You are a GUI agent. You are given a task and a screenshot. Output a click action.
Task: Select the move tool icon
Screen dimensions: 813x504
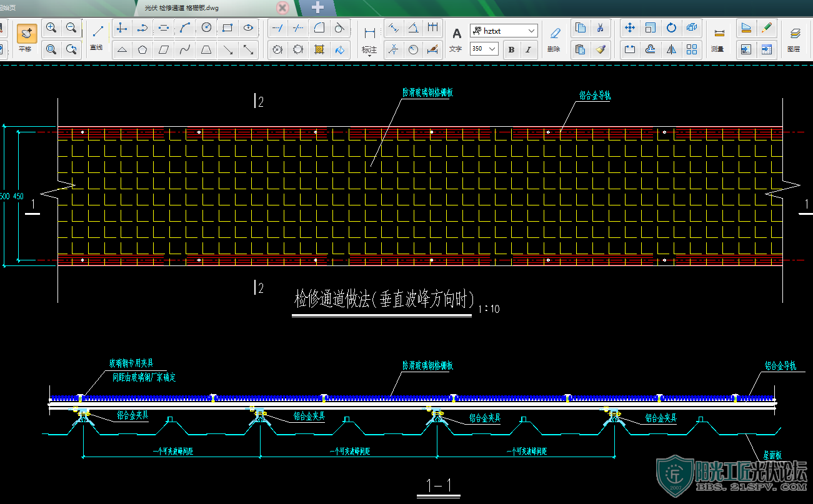point(630,28)
